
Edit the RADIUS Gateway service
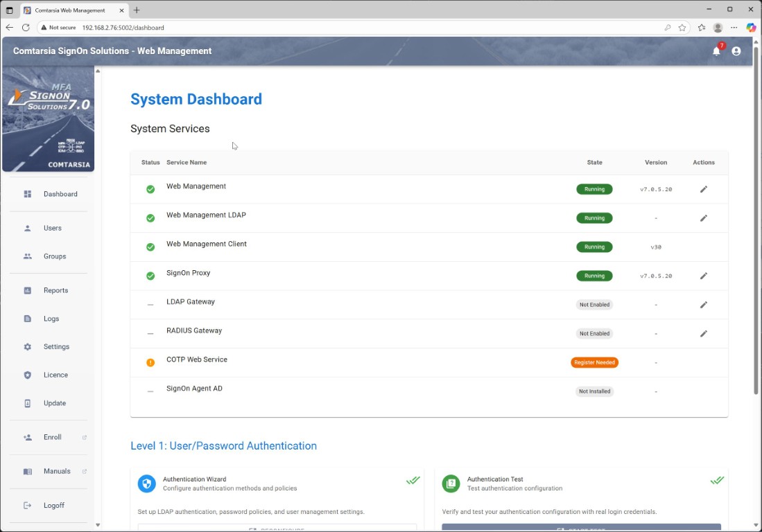pos(703,333)
